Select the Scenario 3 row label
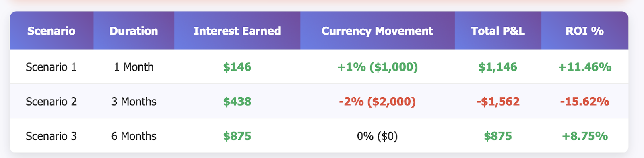 pyautogui.click(x=51, y=136)
